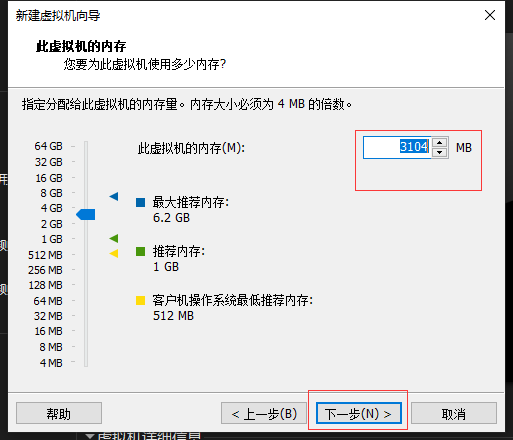Click the 最大推荐内存: label

191,202
